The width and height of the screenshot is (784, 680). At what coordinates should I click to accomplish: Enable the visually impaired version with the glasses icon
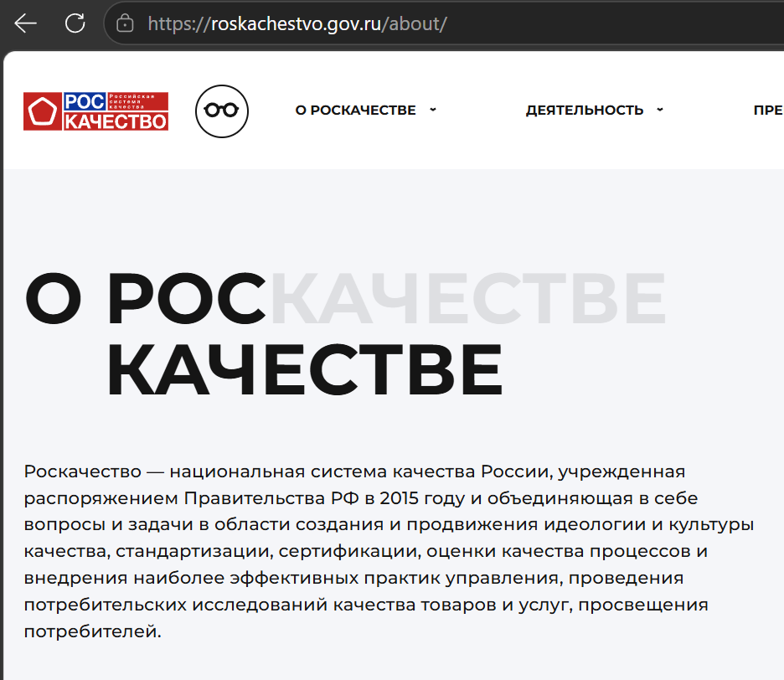(x=221, y=111)
